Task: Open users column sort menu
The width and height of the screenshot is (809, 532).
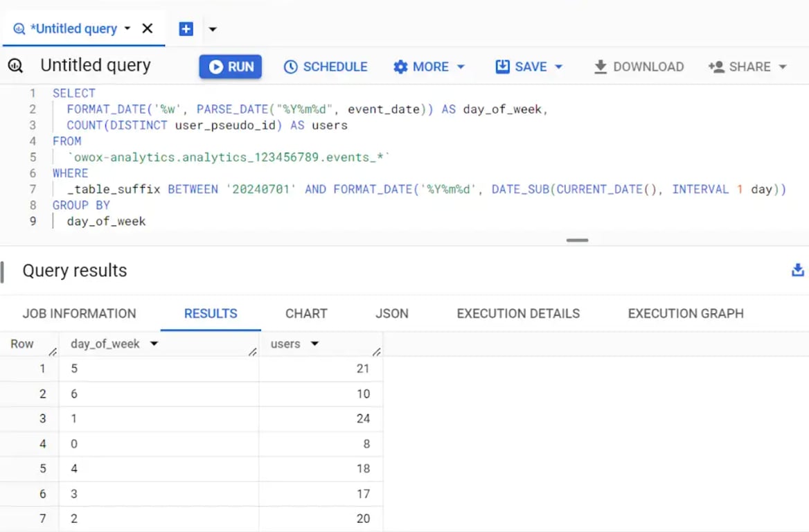Action: pyautogui.click(x=314, y=344)
